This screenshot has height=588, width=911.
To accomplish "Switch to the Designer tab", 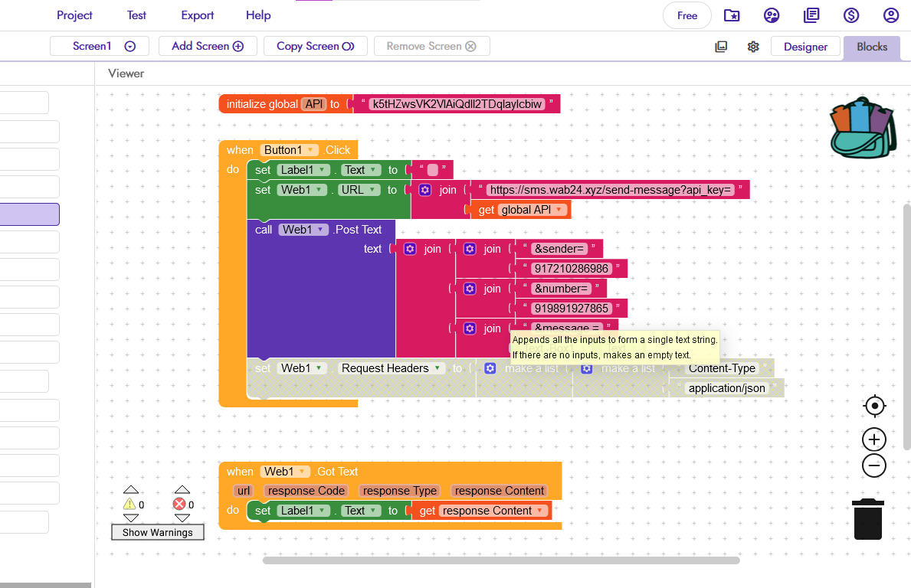I will tap(805, 47).
